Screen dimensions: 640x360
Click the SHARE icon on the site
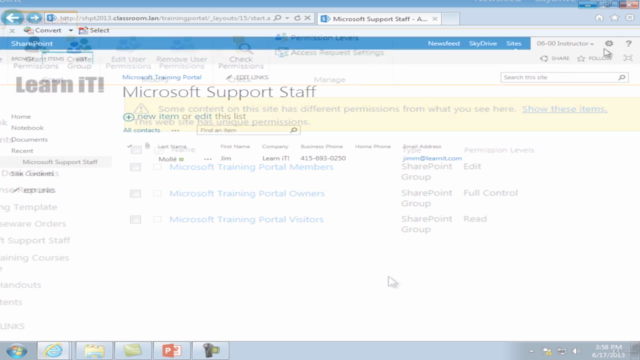pos(544,58)
